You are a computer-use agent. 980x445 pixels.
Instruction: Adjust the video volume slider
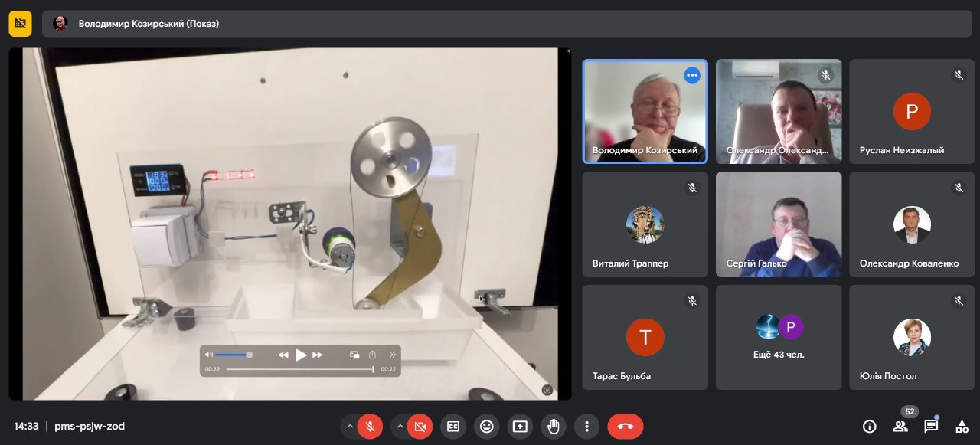point(234,355)
